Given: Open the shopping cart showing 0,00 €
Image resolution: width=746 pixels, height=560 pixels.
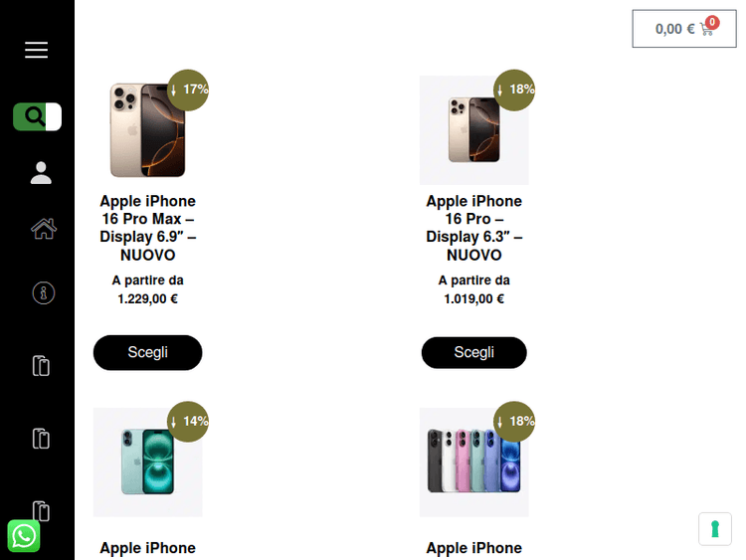Looking at the screenshot, I should pyautogui.click(x=684, y=29).
